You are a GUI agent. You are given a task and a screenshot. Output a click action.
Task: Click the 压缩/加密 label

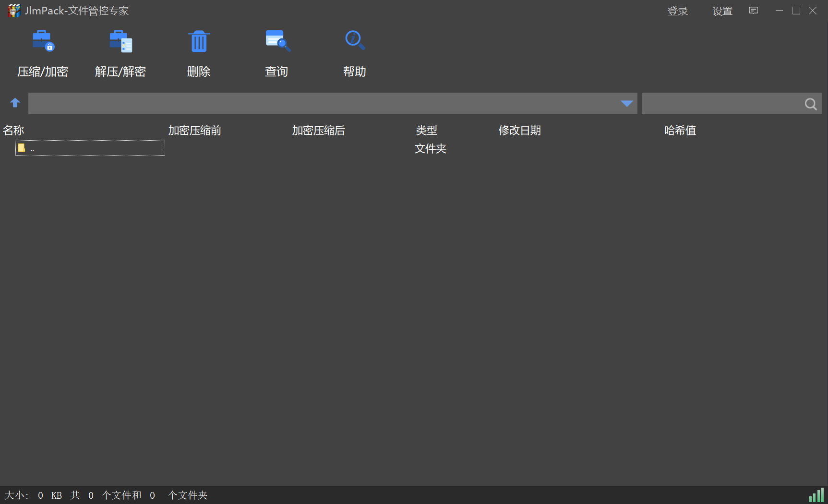coord(43,72)
